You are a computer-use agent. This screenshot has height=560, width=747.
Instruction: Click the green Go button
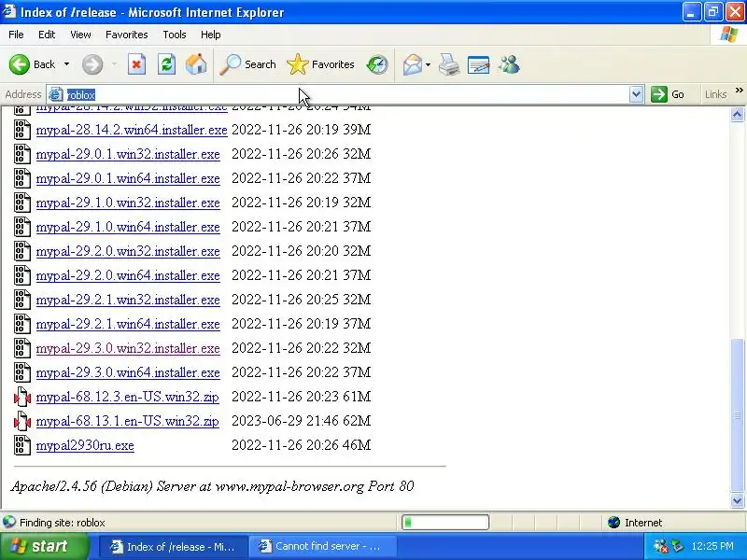(668, 94)
